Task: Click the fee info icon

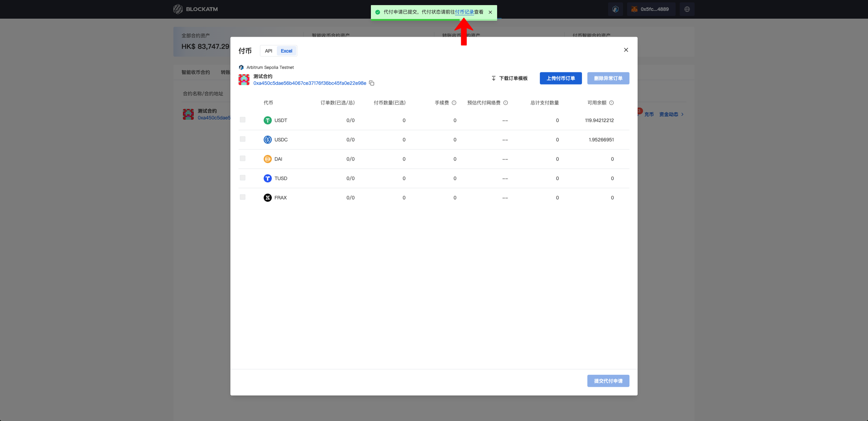Action: (454, 103)
